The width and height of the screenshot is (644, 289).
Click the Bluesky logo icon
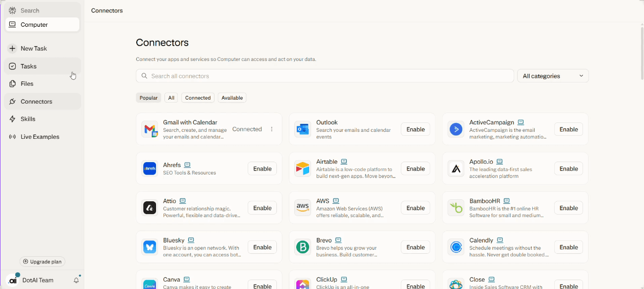(x=150, y=247)
